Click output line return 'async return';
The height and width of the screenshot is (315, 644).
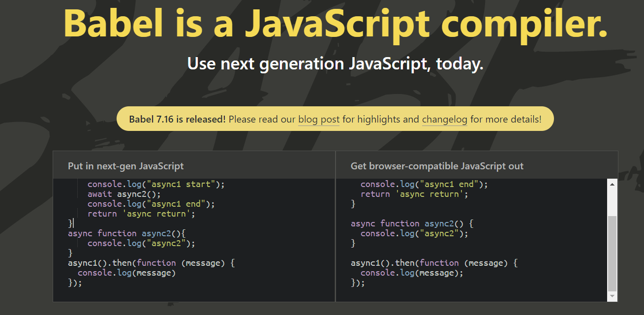[414, 194]
